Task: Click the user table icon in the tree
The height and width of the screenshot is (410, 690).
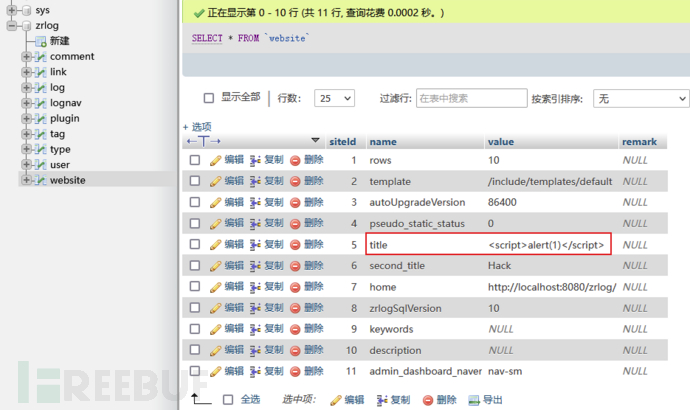Action: point(40,165)
